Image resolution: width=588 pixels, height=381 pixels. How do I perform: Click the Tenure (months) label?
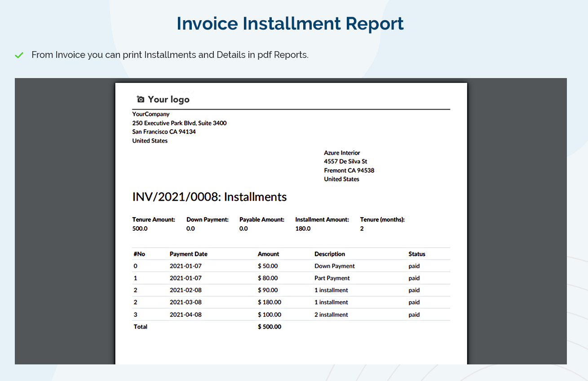(382, 220)
